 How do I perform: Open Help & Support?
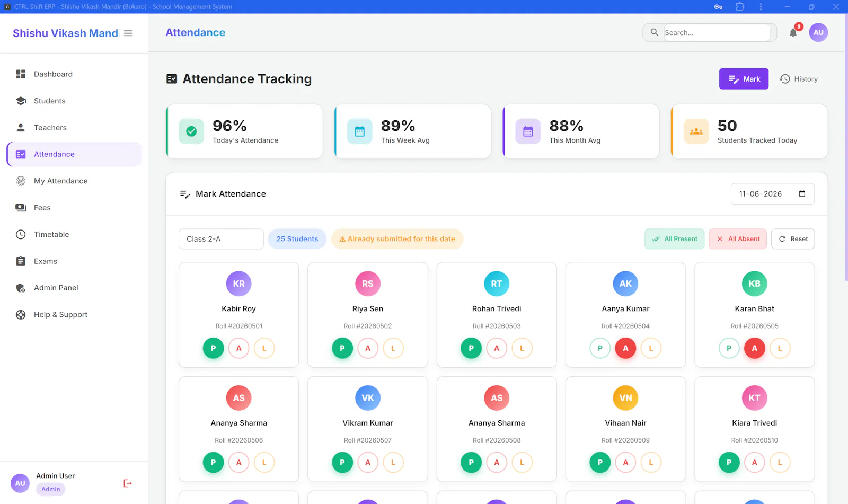coord(74,315)
